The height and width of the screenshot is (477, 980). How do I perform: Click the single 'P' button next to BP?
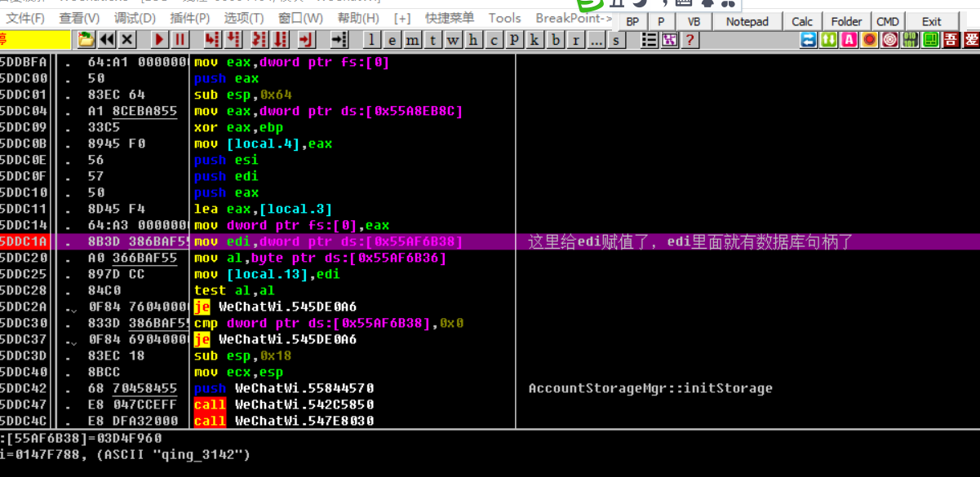tap(661, 22)
